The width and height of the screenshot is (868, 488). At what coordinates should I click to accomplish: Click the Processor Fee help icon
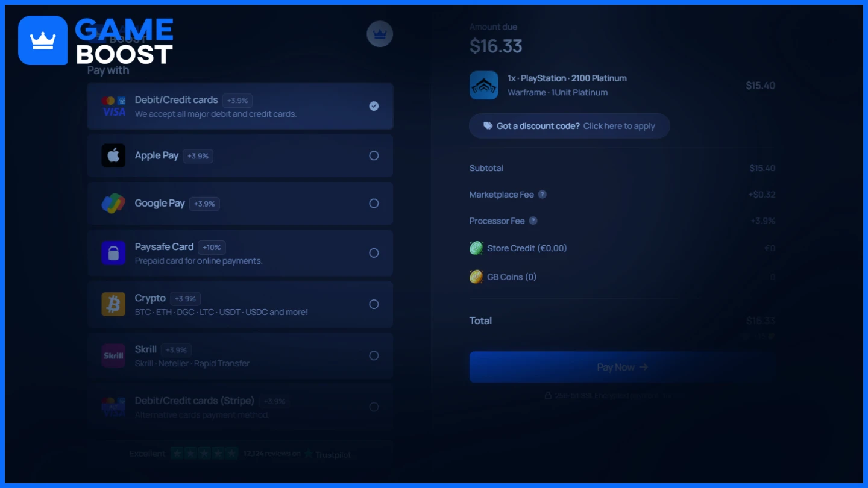pyautogui.click(x=533, y=221)
